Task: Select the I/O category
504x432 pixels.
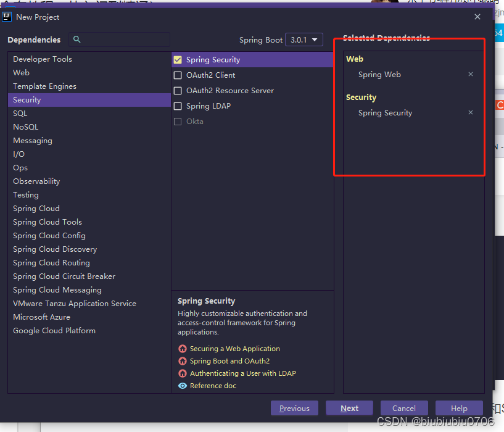Action: (x=89, y=154)
